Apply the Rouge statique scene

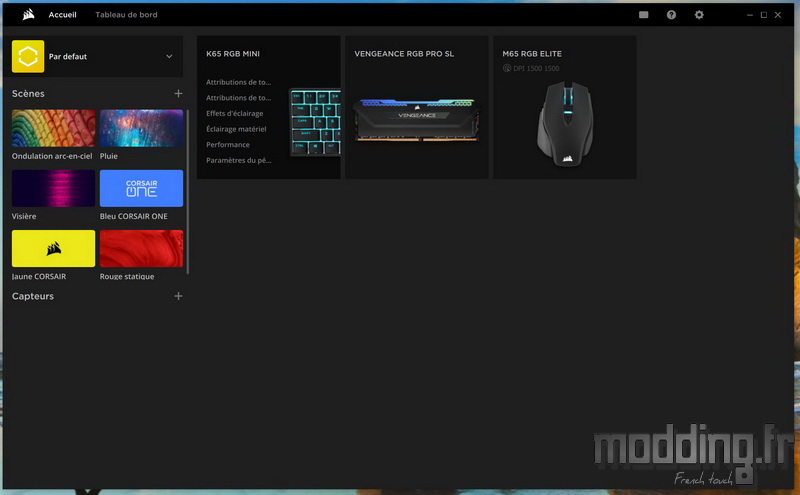pos(141,249)
